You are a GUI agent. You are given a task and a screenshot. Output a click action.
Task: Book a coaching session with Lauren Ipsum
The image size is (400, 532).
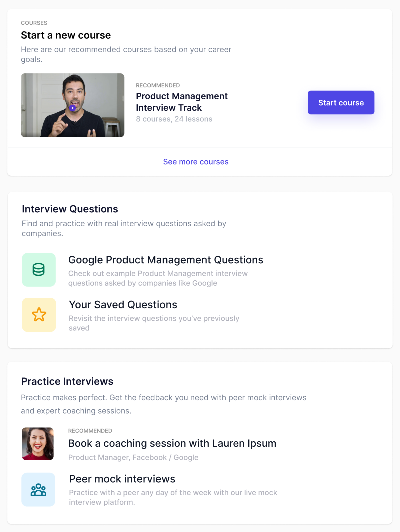pos(172,443)
